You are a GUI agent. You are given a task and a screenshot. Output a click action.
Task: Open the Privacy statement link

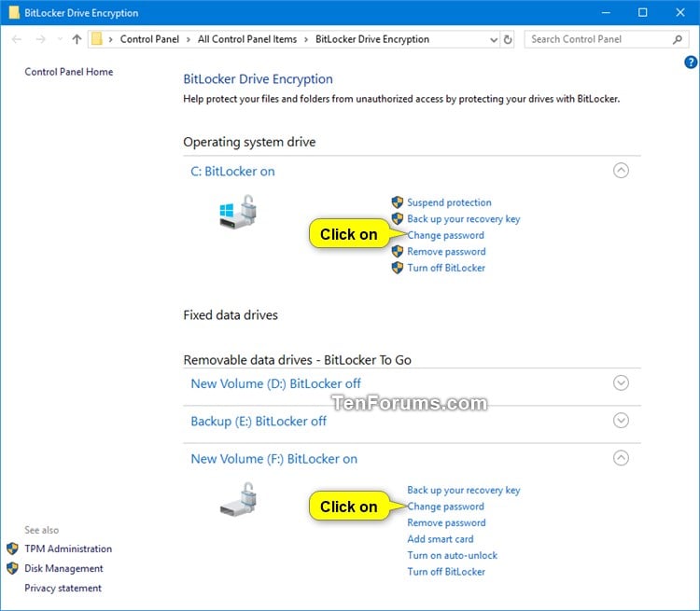[x=63, y=588]
